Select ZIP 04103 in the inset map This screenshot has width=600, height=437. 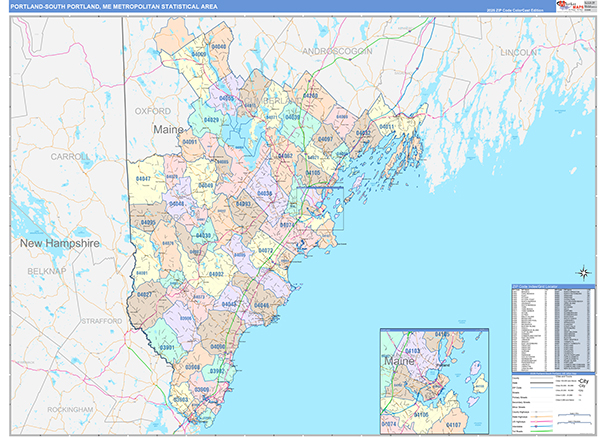(x=413, y=352)
